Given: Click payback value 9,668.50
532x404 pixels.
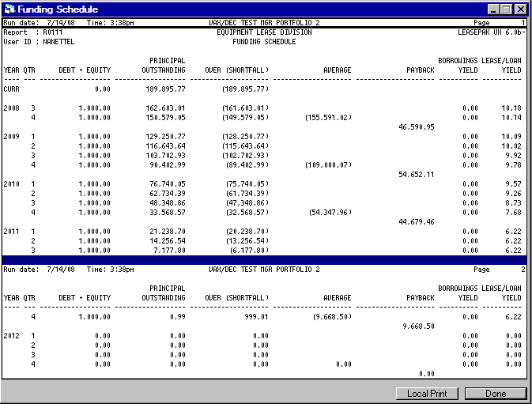Looking at the screenshot, I should (x=418, y=327).
